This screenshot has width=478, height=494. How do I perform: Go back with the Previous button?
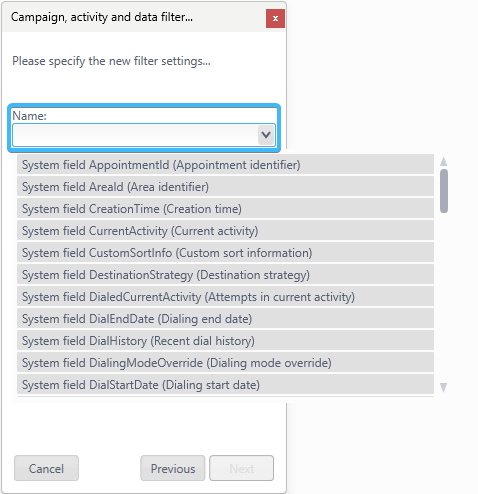coord(173,468)
